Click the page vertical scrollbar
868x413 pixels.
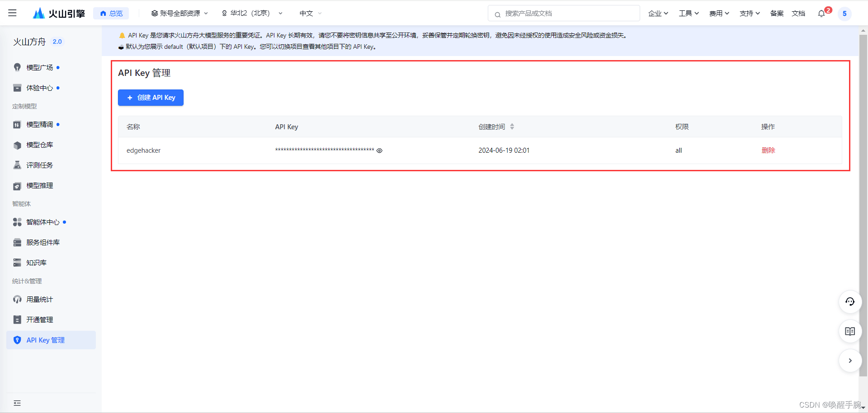tap(863, 206)
